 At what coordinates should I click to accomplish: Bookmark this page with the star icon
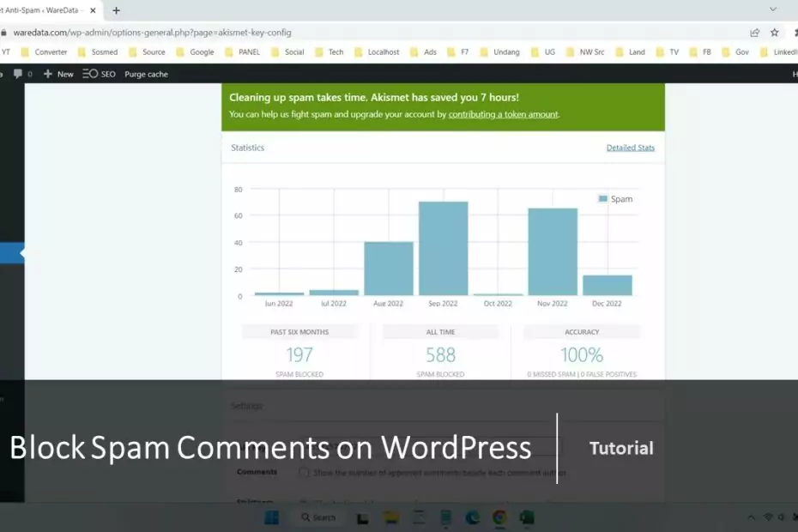(775, 33)
